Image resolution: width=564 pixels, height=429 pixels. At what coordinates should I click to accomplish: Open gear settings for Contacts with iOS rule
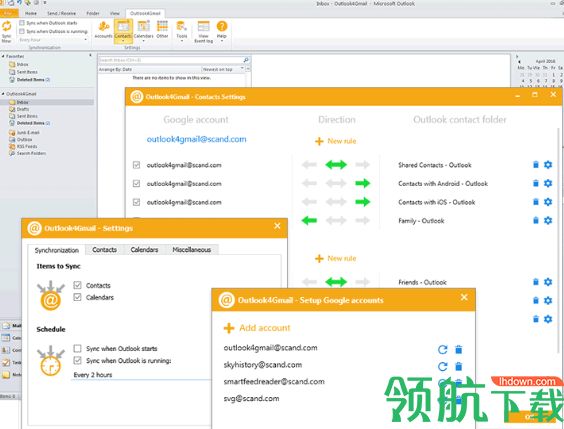548,202
